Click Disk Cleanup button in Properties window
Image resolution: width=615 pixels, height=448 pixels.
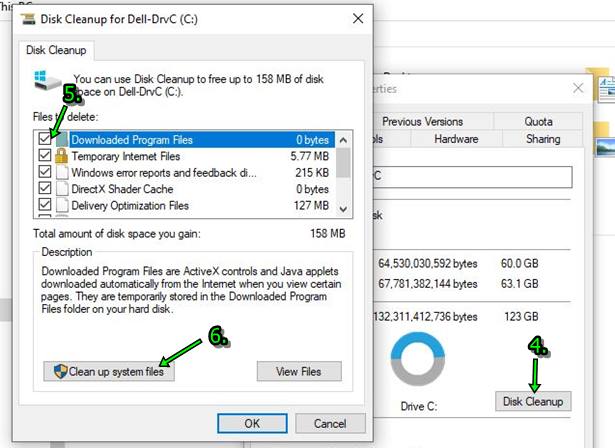coord(533,401)
